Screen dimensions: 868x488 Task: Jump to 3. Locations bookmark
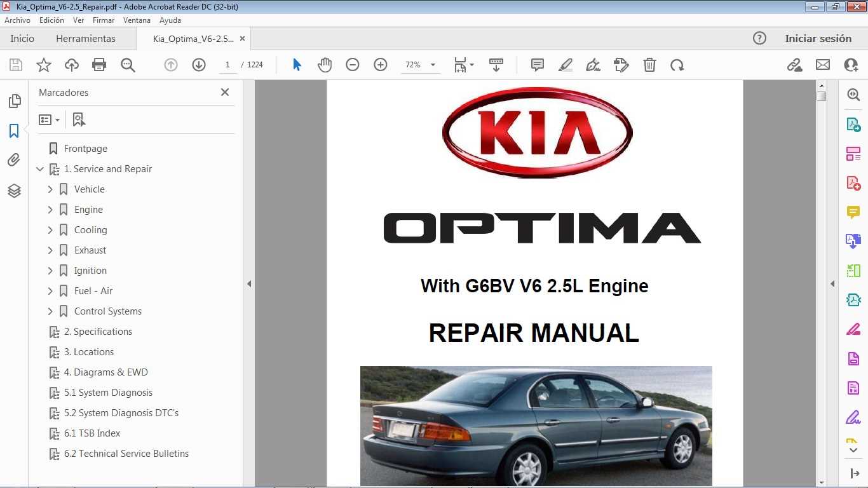click(x=89, y=352)
